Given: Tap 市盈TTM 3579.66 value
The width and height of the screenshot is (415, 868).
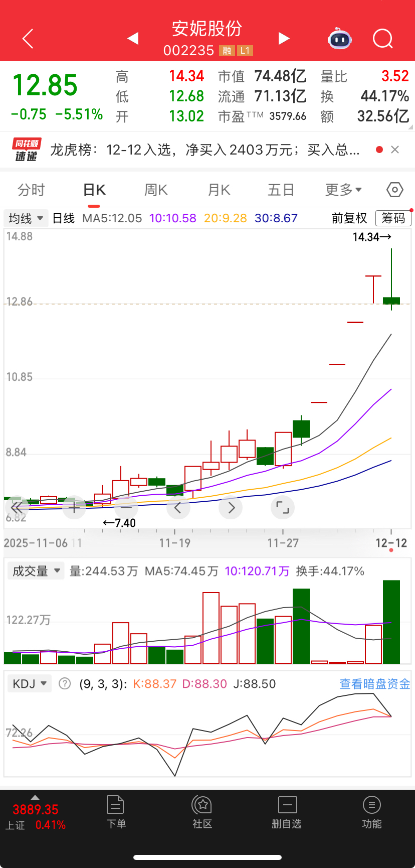Looking at the screenshot, I should click(x=288, y=116).
